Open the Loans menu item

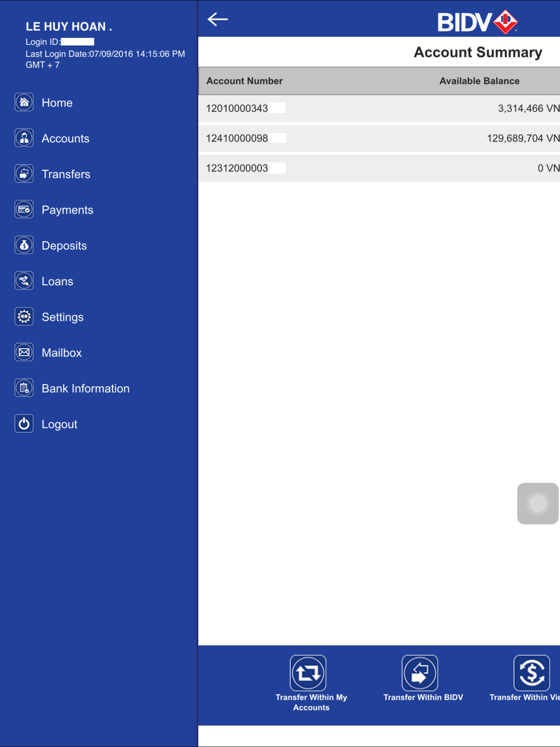click(x=58, y=282)
